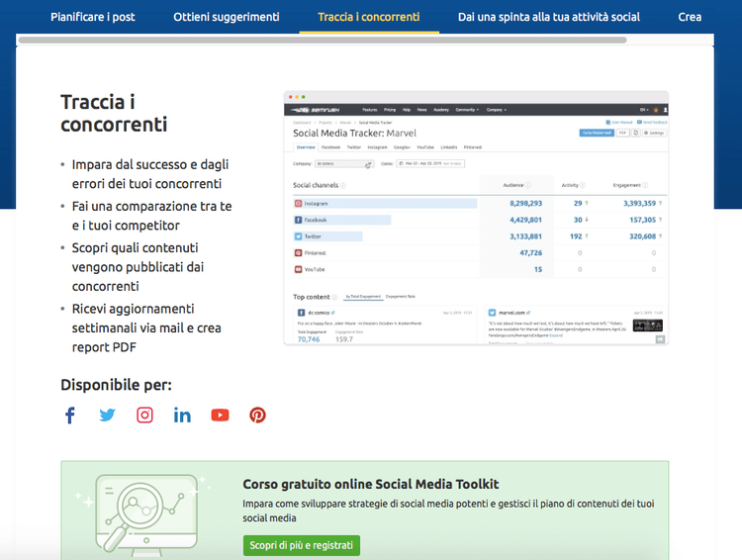Select the Instagram tab in Social Media Tracker

pyautogui.click(x=377, y=147)
